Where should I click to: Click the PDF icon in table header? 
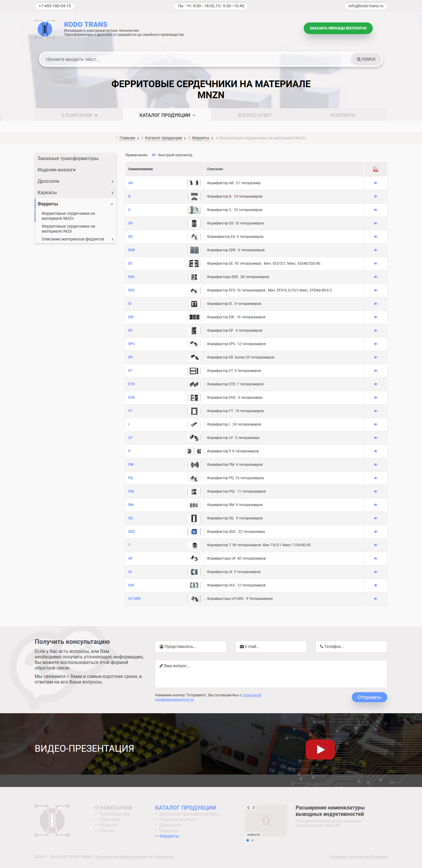coord(375,169)
